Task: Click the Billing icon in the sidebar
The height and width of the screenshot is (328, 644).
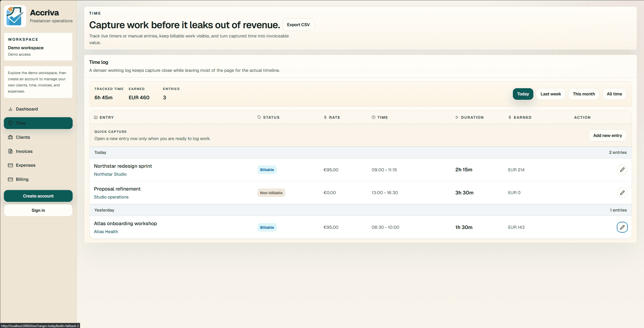Action: click(10, 179)
